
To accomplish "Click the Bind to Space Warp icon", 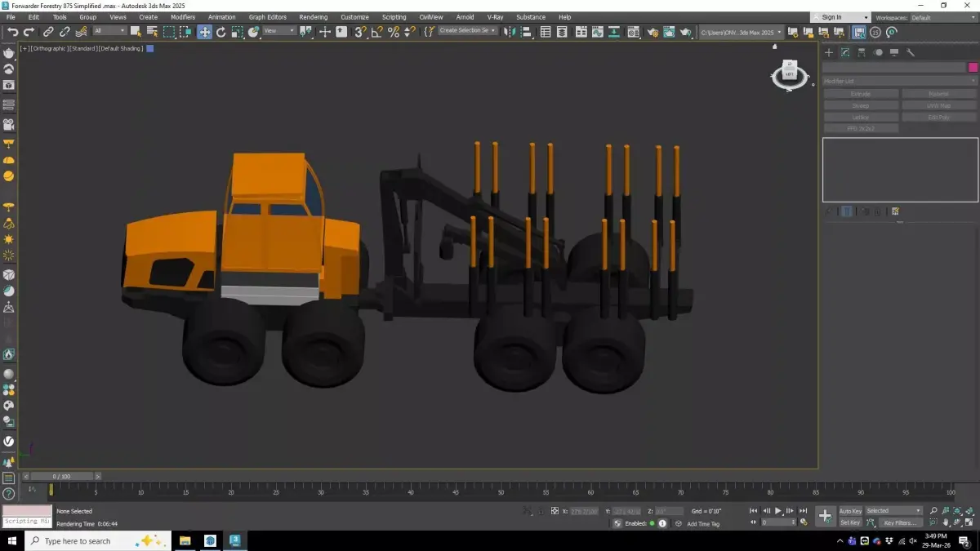I will 81,32.
